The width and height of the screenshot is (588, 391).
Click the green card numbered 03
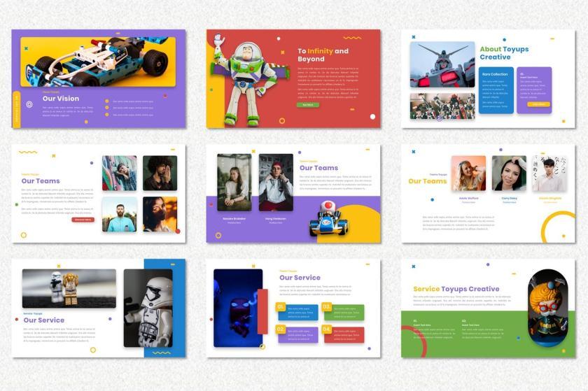344,313
